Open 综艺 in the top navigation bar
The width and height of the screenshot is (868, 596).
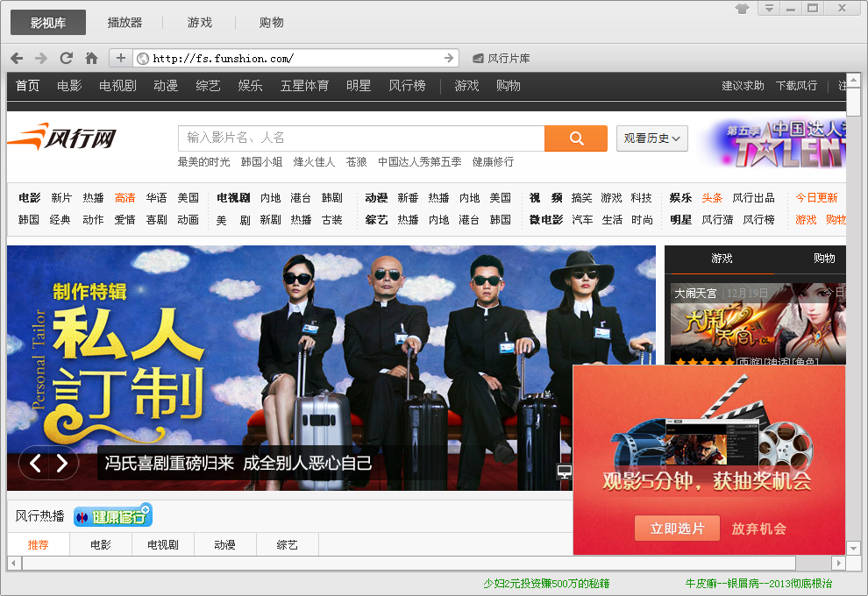point(208,86)
